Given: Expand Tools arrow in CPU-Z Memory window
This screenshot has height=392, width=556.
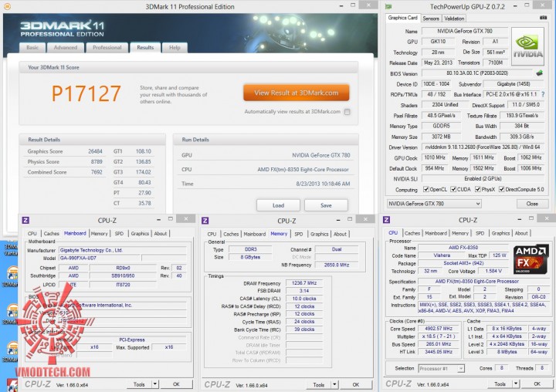Looking at the screenshot, I should pyautogui.click(x=334, y=384).
